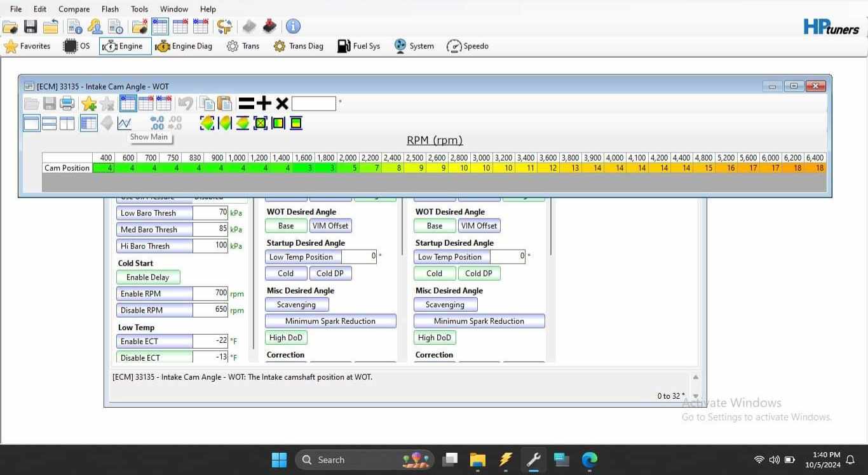
Task: Click the decrease decimal places icon
Action: (x=175, y=123)
